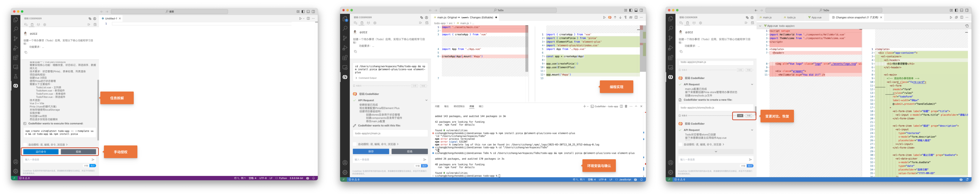980x194 pixels.
Task: Click the compare button beside todo.js checkpoint
Action: click(x=740, y=116)
